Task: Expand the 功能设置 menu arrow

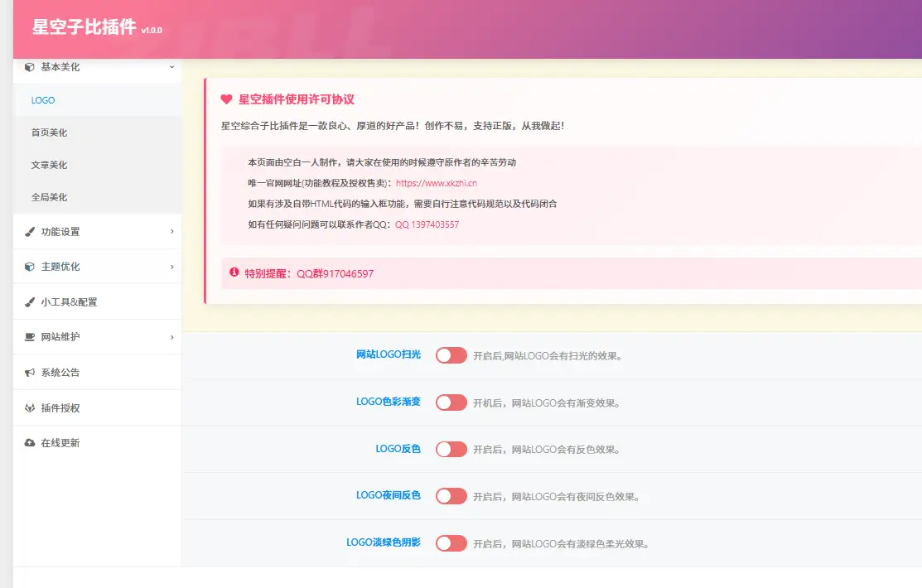Action: point(171,232)
